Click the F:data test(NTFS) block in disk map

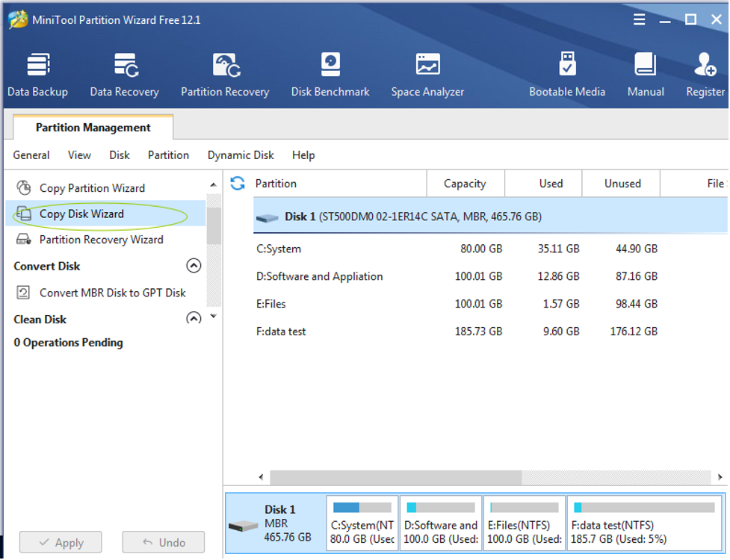pos(644,523)
